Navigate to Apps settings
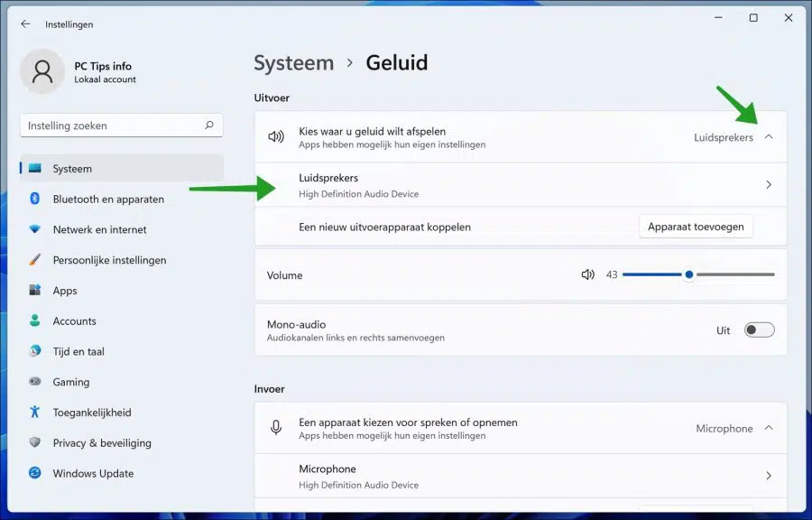This screenshot has height=520, width=812. click(122, 291)
